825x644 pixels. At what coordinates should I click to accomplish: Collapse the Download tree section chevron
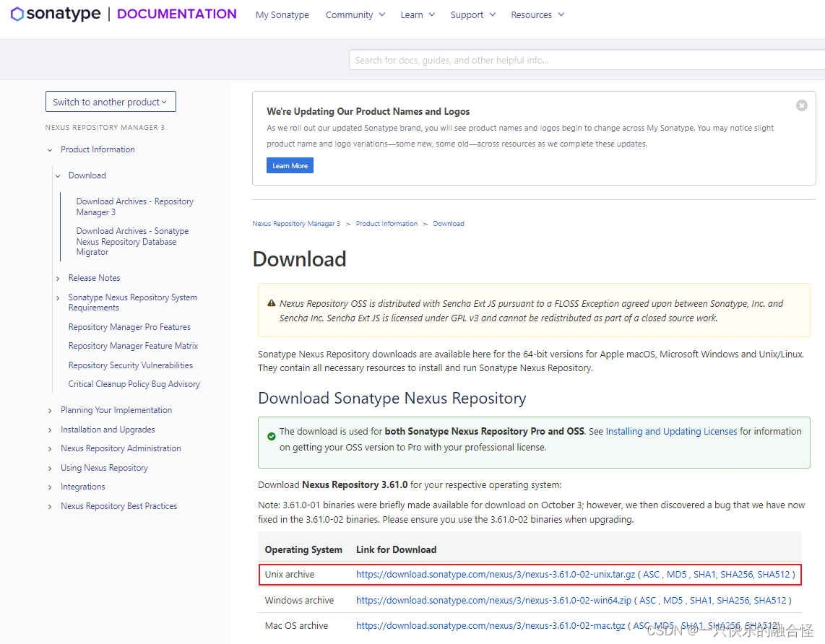click(x=58, y=176)
